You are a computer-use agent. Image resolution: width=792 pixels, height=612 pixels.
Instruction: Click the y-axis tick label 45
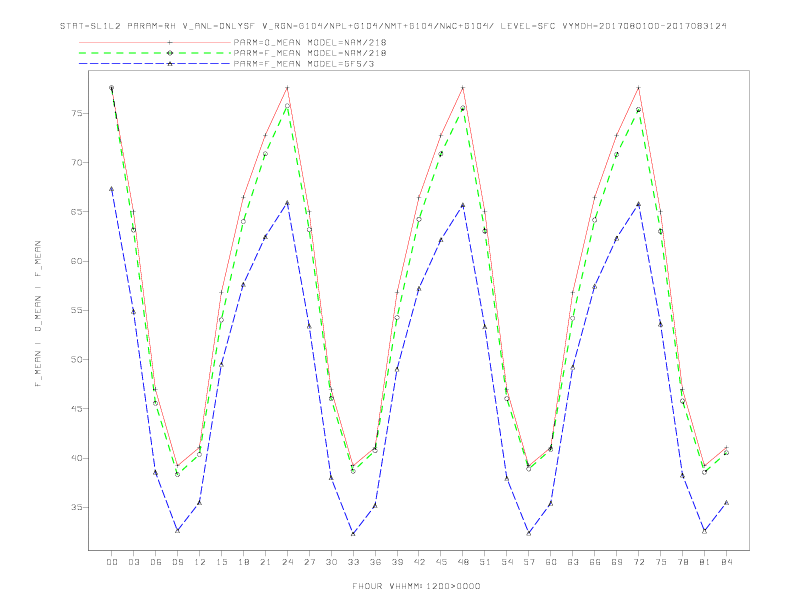77,409
